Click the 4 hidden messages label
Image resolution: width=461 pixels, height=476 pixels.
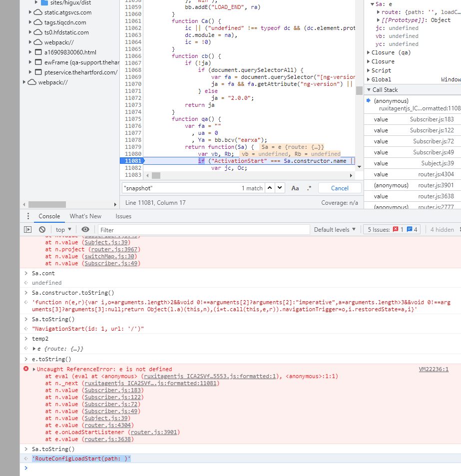[x=442, y=229]
